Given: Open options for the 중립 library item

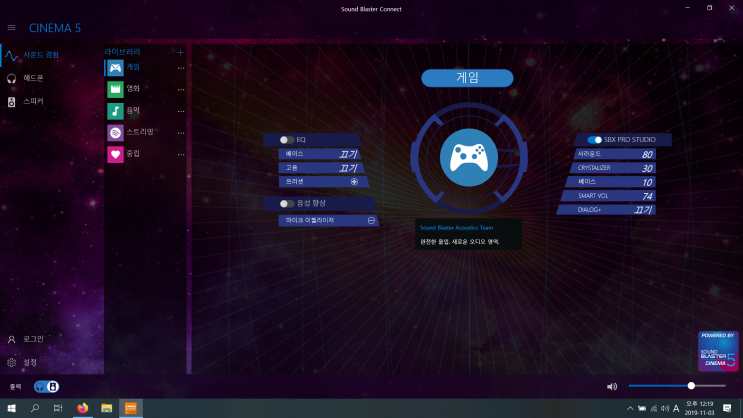Looking at the screenshot, I should [181, 154].
